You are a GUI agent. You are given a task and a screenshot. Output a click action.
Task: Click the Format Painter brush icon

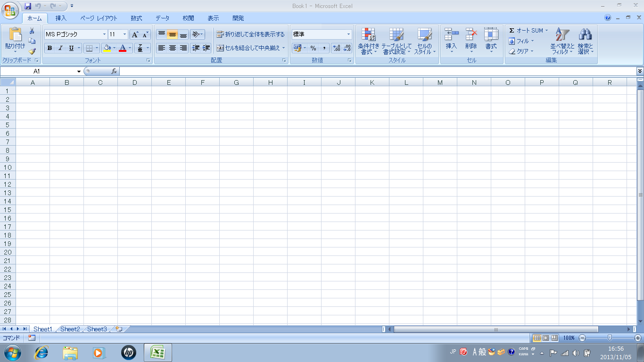tap(32, 51)
